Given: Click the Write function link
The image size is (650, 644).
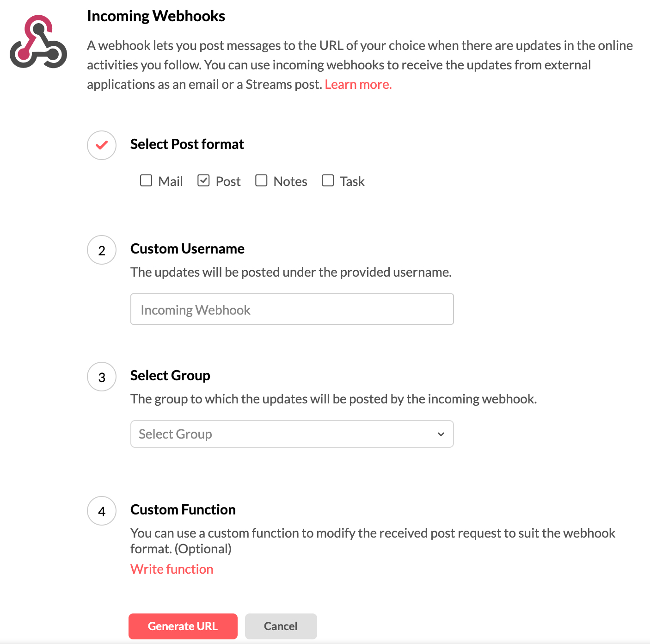Looking at the screenshot, I should (172, 569).
